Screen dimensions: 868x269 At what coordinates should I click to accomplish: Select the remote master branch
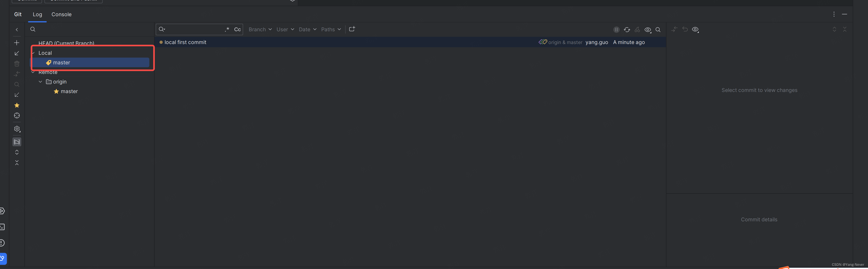(69, 91)
